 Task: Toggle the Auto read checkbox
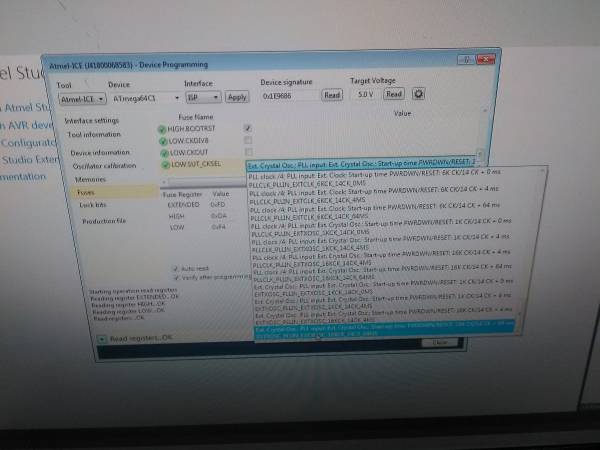(x=176, y=268)
